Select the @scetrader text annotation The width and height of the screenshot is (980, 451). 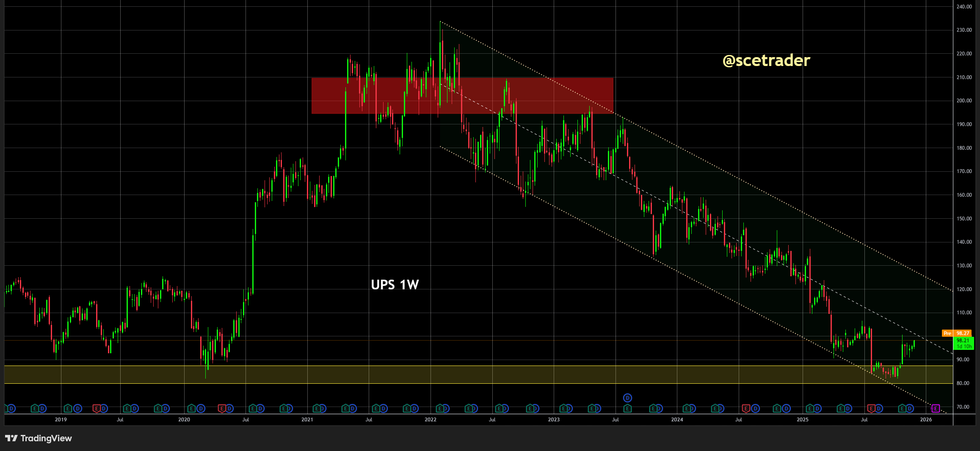tap(766, 60)
